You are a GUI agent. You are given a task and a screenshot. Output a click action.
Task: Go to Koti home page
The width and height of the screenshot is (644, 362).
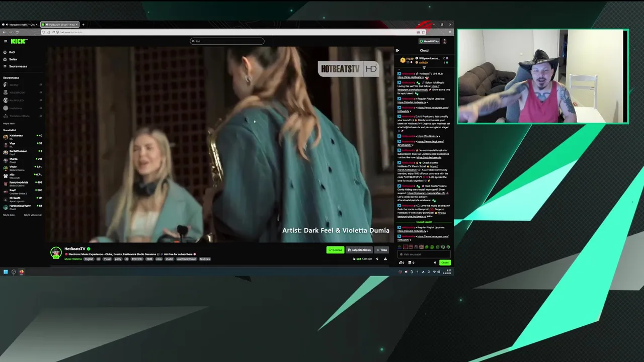point(9,52)
